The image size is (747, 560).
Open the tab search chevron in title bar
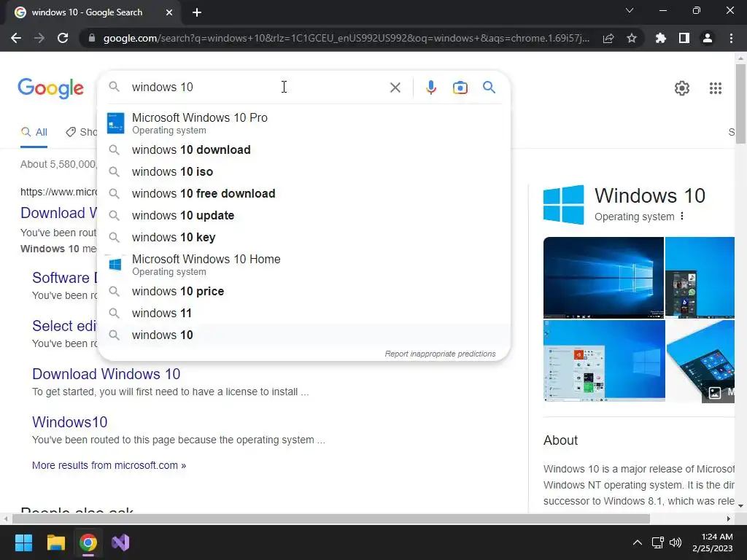(630, 10)
